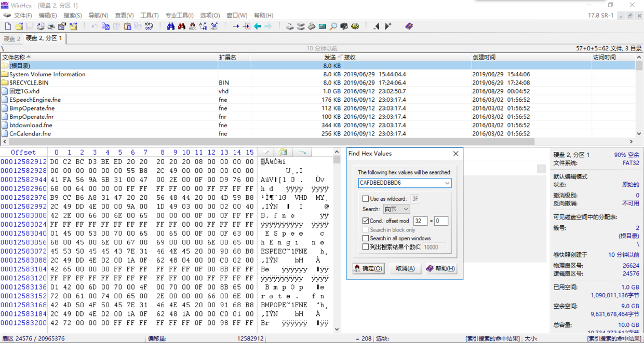
Task: Click the purple help book toolbar icon
Action: [x=409, y=26]
